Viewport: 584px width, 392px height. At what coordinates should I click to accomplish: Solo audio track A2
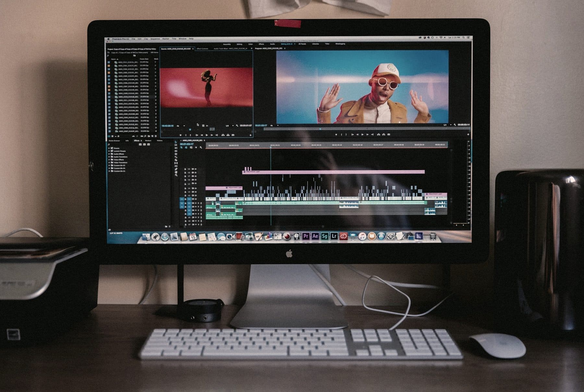[x=199, y=207]
